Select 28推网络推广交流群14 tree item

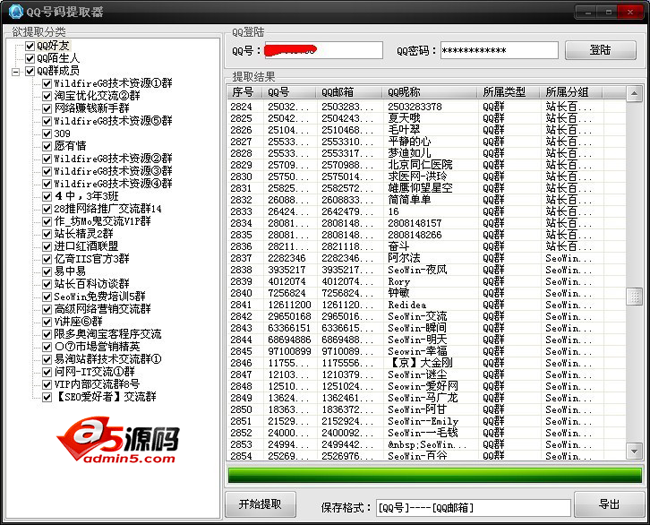(107, 209)
